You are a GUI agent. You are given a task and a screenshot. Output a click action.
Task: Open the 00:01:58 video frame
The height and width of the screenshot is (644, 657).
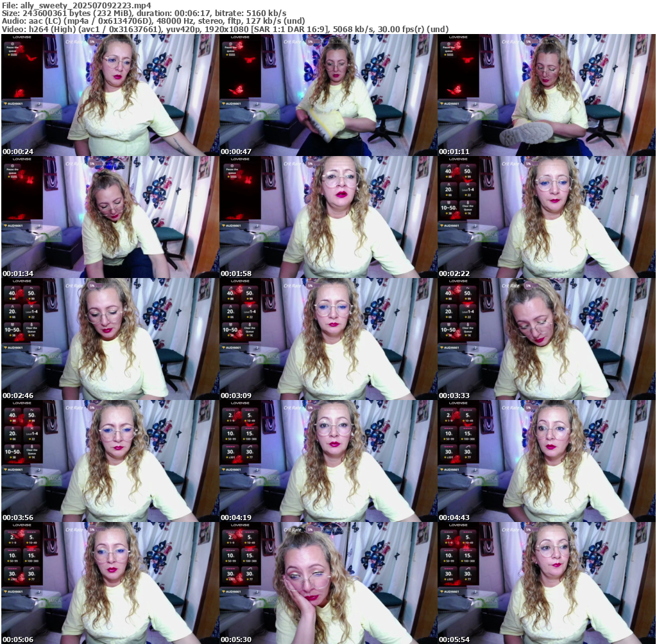pyautogui.click(x=328, y=217)
